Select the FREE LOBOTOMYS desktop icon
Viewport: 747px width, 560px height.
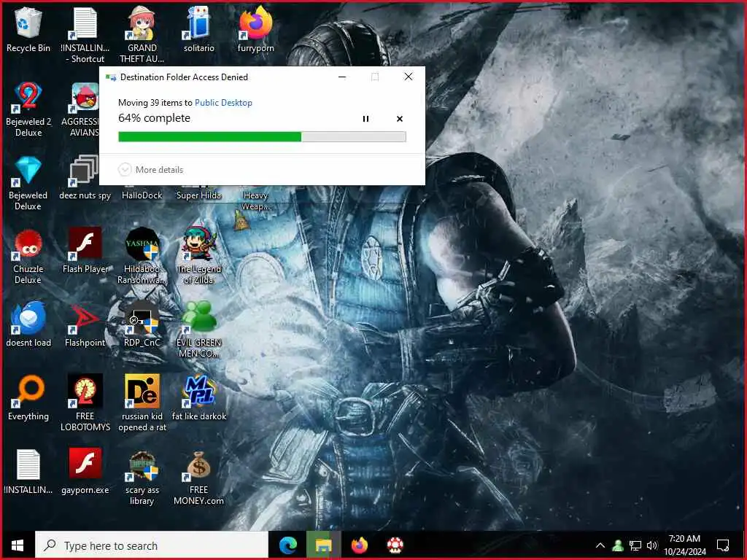point(85,403)
